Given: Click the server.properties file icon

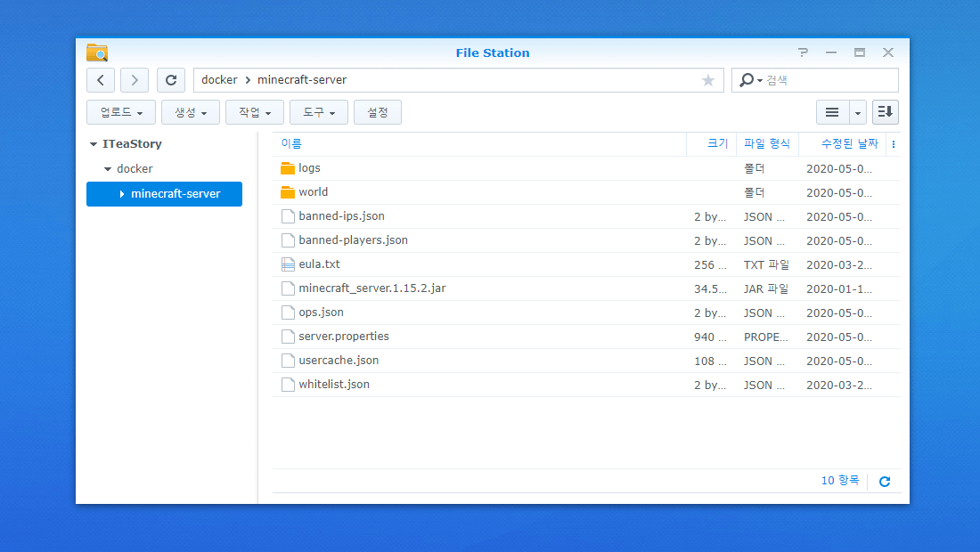Looking at the screenshot, I should [288, 337].
